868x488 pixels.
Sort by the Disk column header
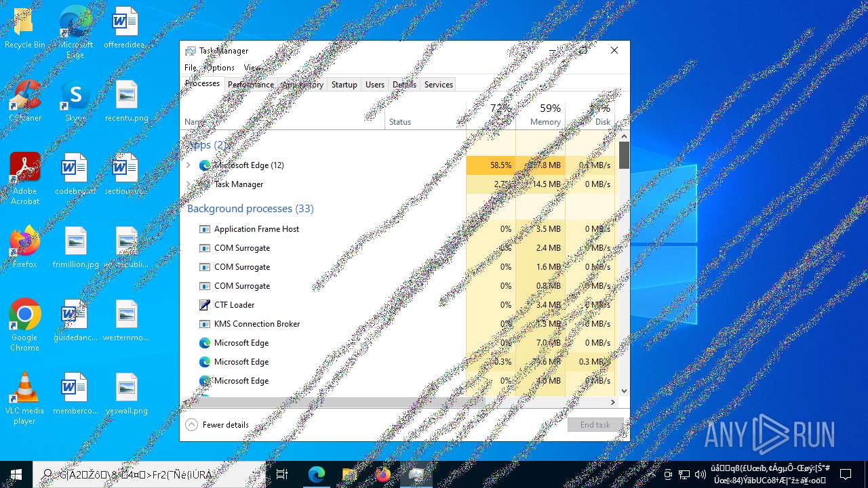pyautogui.click(x=590, y=115)
